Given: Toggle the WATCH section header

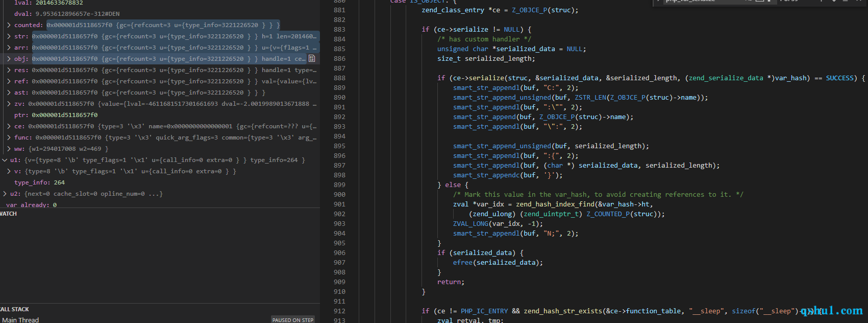Looking at the screenshot, I should [160, 214].
